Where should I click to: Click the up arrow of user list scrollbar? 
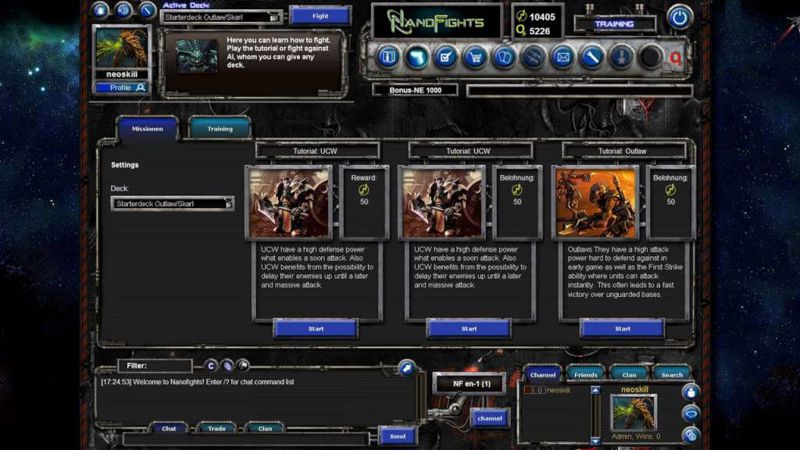pos(595,390)
